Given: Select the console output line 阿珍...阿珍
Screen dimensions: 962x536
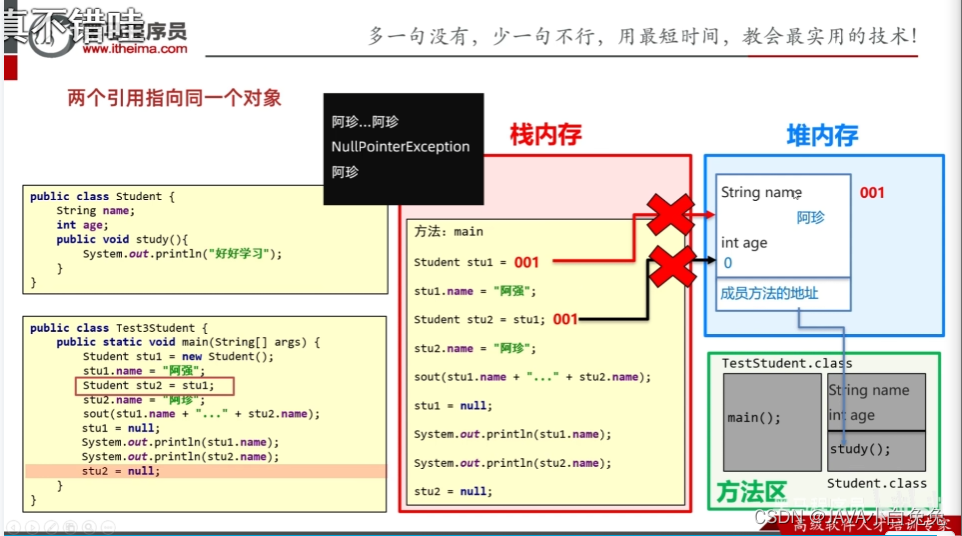Looking at the screenshot, I should coord(365,121).
